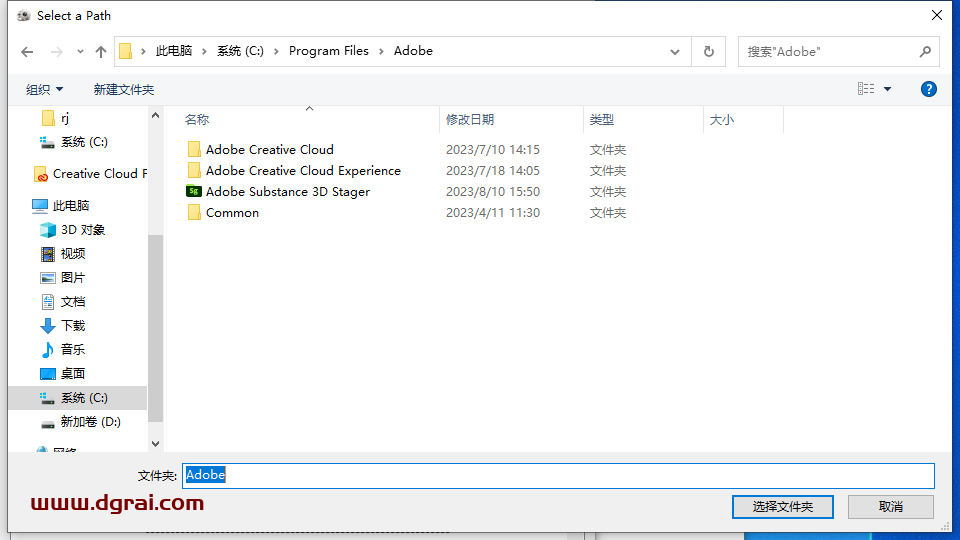Change view layout icon
The height and width of the screenshot is (540, 960).
coord(866,89)
